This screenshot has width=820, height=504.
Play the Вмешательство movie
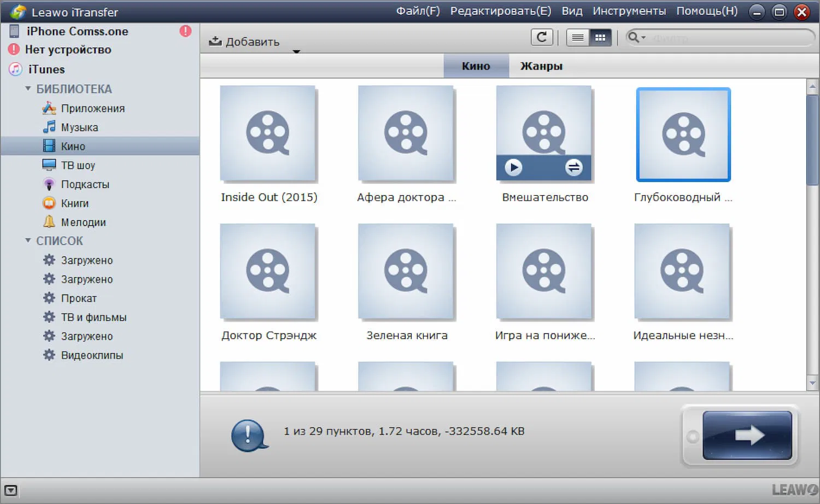[513, 167]
